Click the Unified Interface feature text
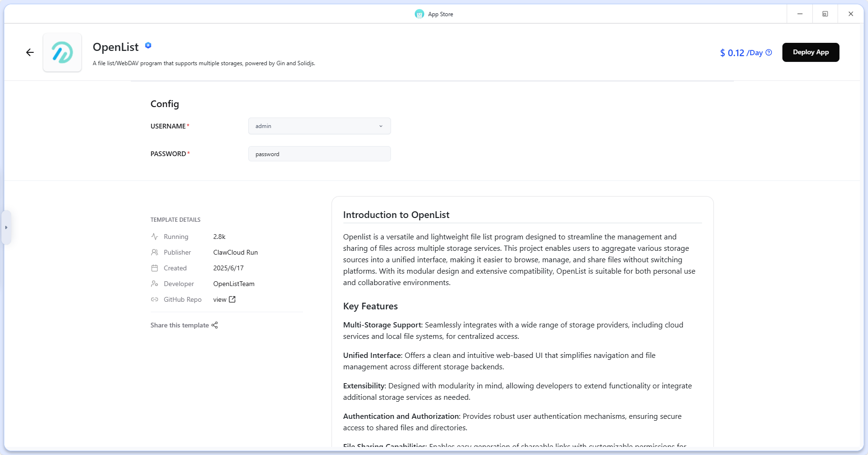The width and height of the screenshot is (868, 455). click(499, 361)
